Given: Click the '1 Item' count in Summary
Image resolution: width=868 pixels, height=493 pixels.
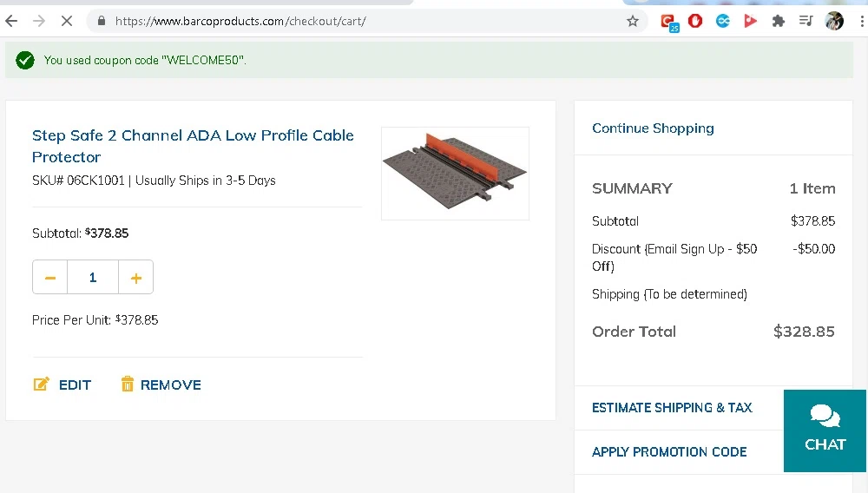Looking at the screenshot, I should pos(812,188).
